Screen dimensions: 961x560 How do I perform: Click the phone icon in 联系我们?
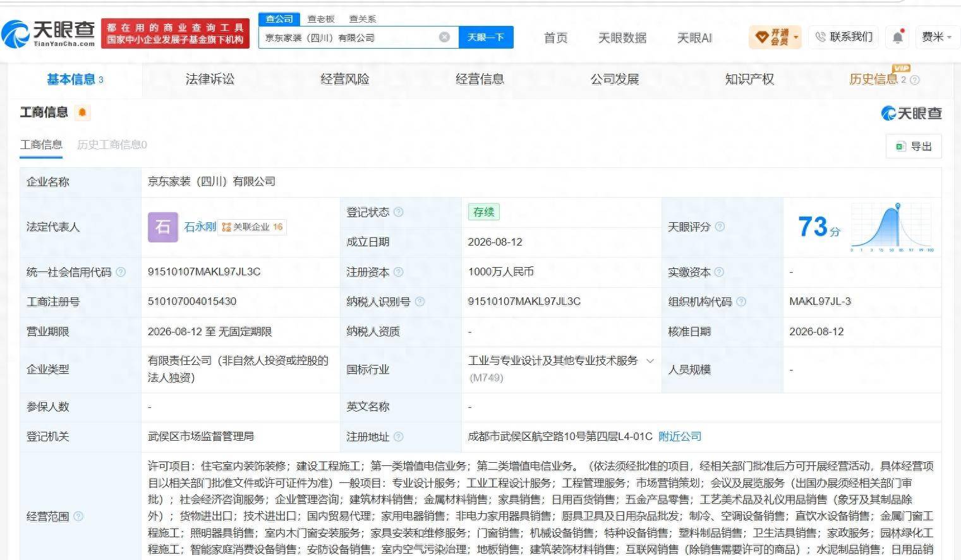pyautogui.click(x=821, y=37)
